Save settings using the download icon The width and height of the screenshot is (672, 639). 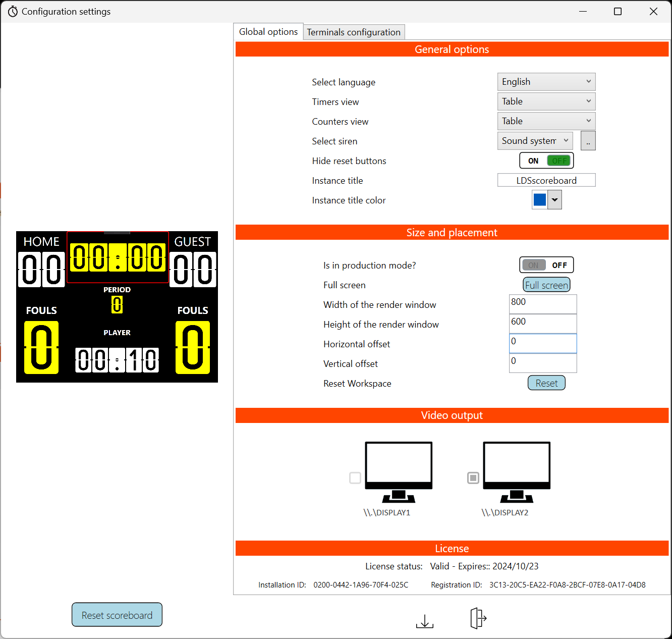[x=425, y=619]
